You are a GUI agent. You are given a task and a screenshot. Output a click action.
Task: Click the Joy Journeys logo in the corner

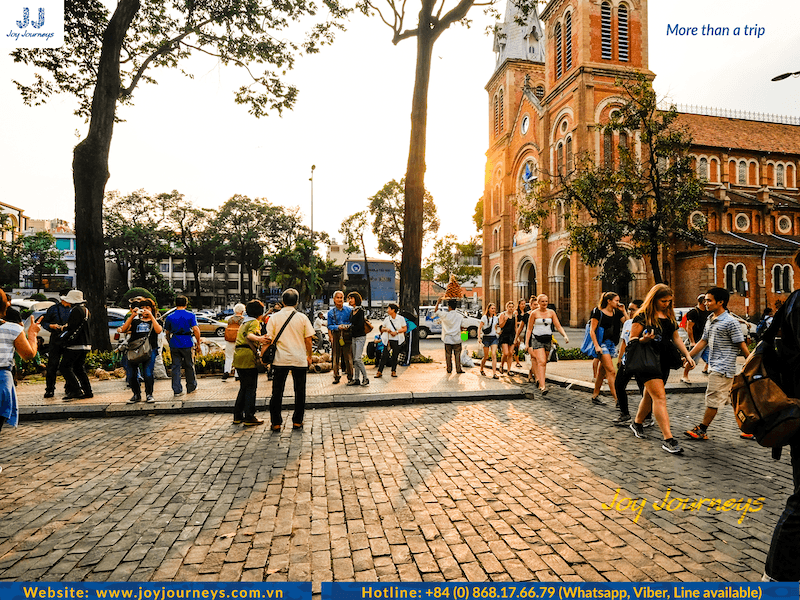(31, 23)
